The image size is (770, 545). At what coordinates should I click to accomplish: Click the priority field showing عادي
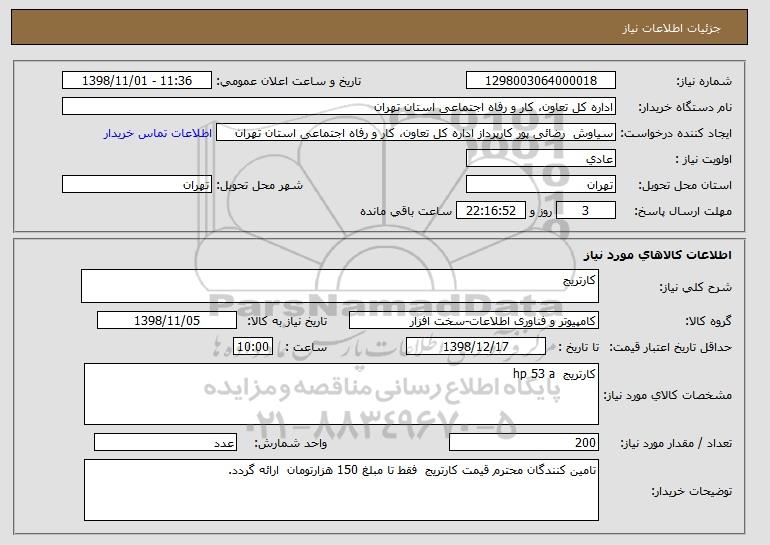coord(541,159)
